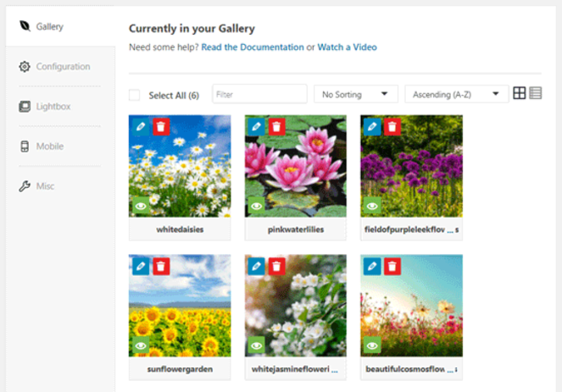Click the Filter input field
This screenshot has width=562, height=392.
[259, 94]
